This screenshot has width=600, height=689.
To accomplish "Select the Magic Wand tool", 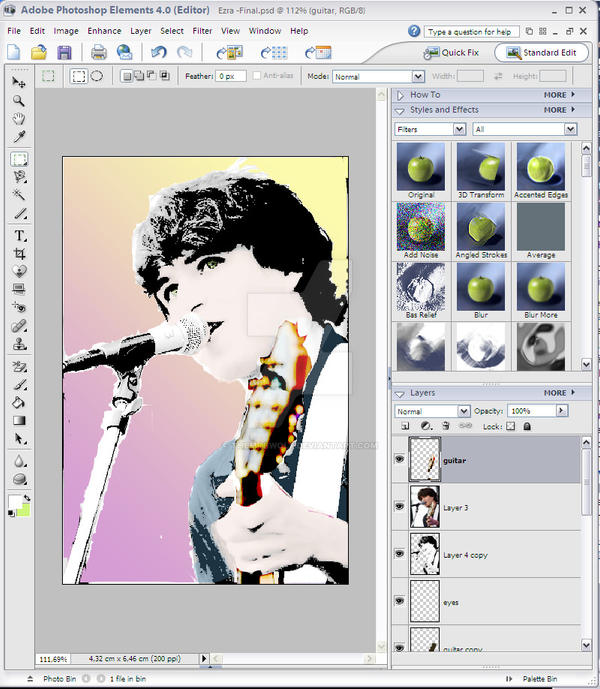I will point(19,195).
